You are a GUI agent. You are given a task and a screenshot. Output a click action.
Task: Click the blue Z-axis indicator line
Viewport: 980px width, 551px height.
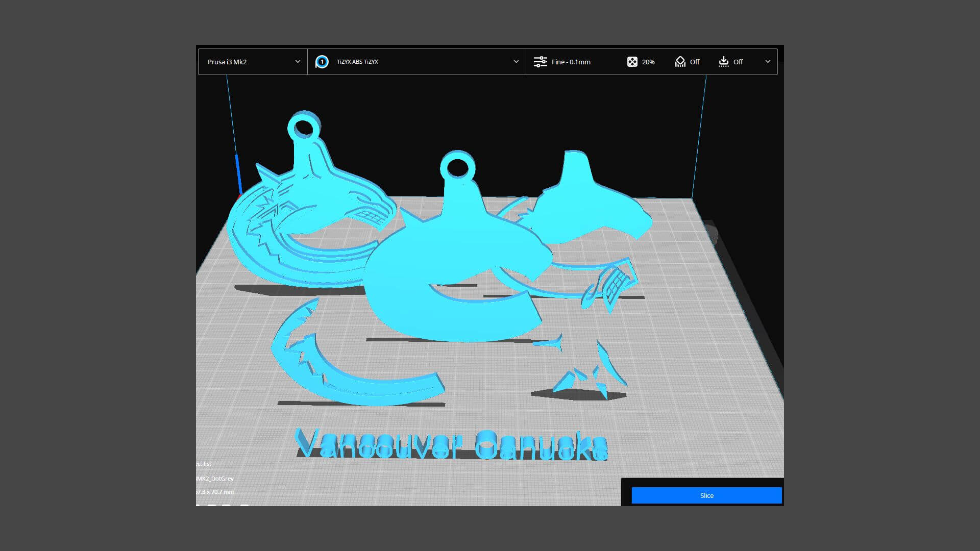[237, 173]
